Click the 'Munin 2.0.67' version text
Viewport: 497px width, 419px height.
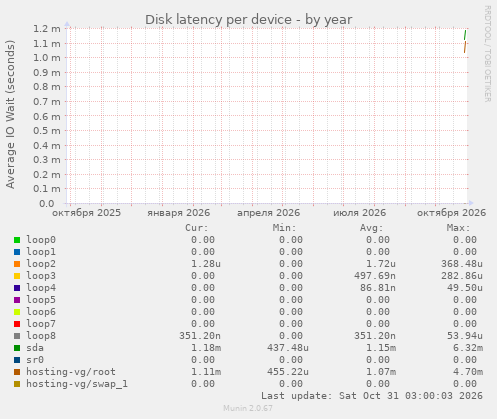(248, 408)
